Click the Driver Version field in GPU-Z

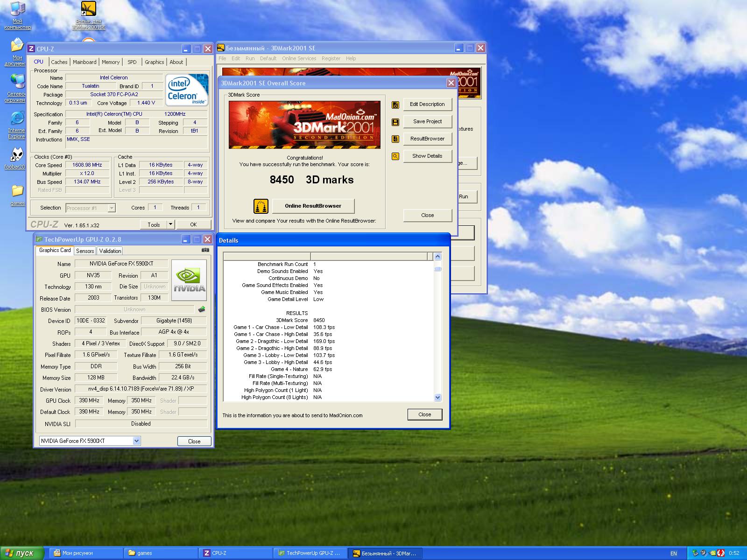(x=141, y=389)
